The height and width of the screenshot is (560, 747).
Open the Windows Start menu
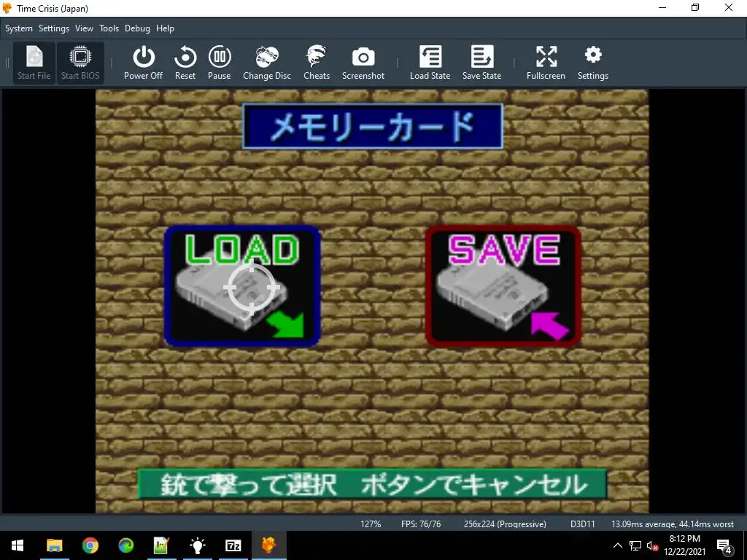[x=18, y=545]
